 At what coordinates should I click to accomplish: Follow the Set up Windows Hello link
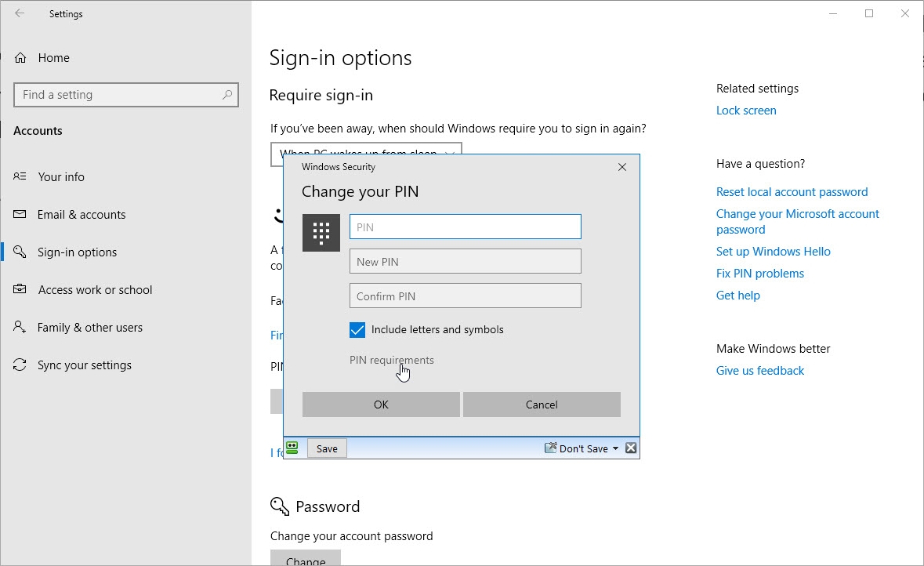click(x=773, y=251)
